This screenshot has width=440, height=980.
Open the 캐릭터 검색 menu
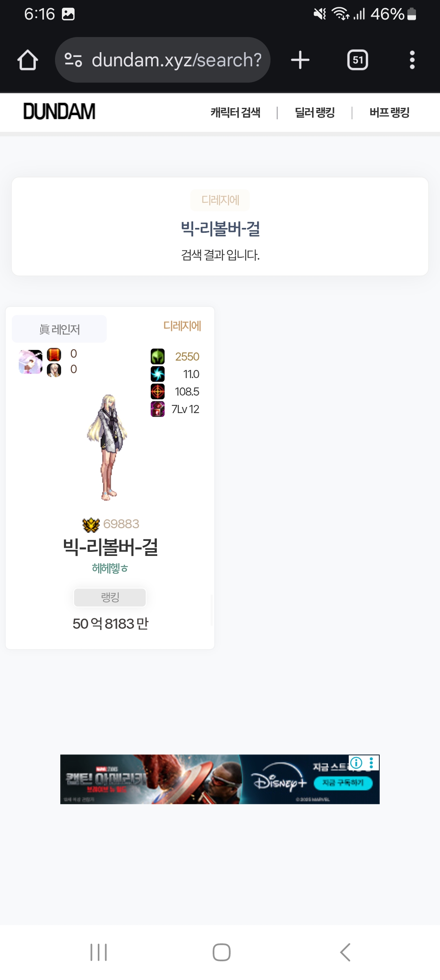[235, 112]
